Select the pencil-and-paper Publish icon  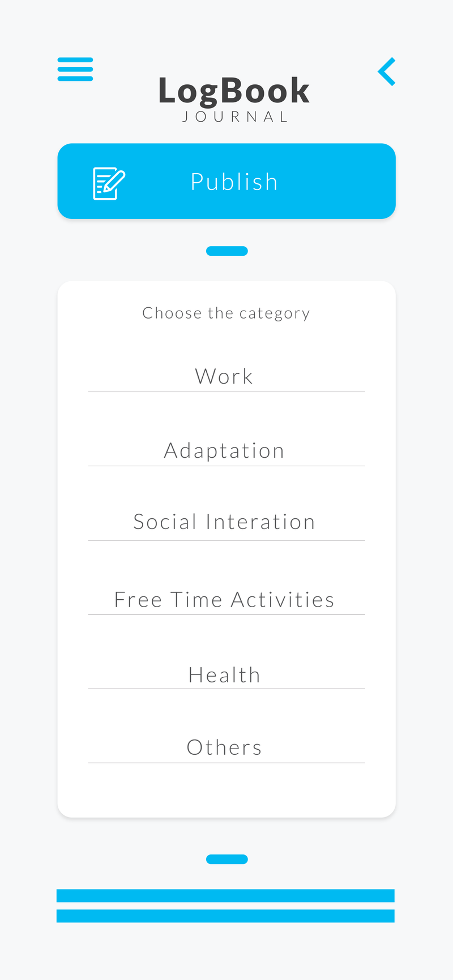coord(109,181)
